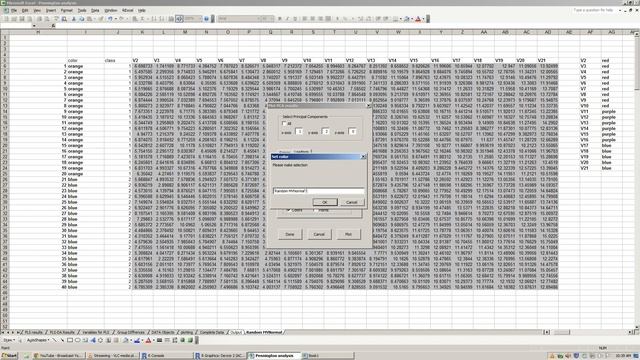Click the Insert Function fx icon

[53, 26]
